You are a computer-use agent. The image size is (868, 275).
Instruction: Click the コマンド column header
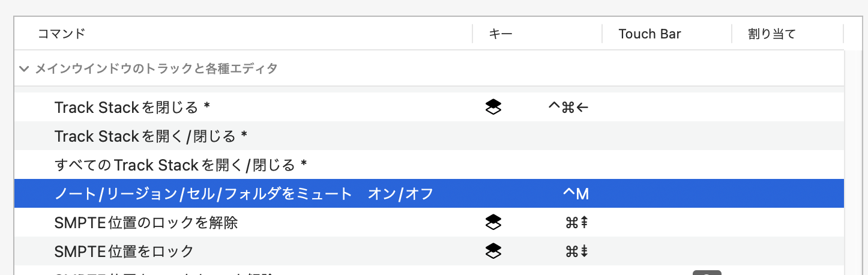pyautogui.click(x=61, y=34)
